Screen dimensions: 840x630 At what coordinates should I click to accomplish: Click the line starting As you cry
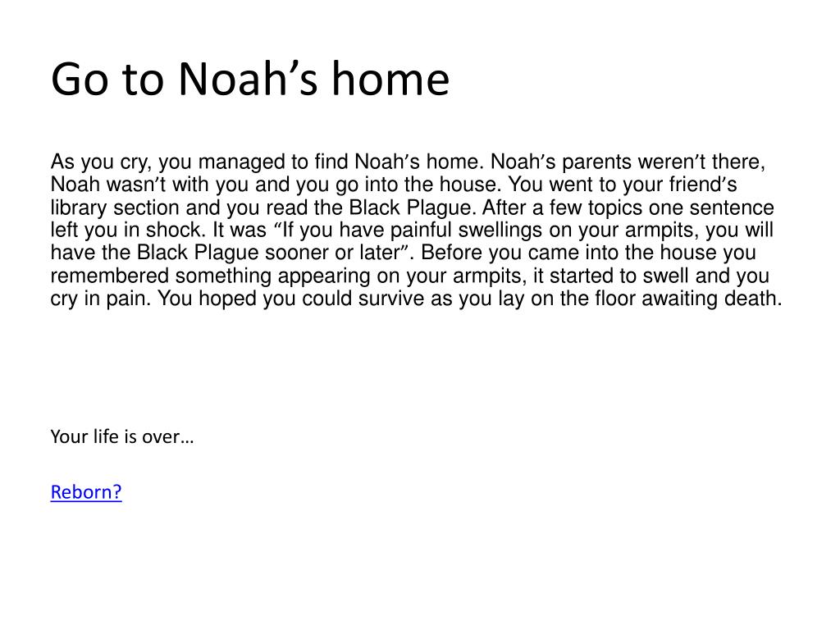pyautogui.click(x=409, y=162)
